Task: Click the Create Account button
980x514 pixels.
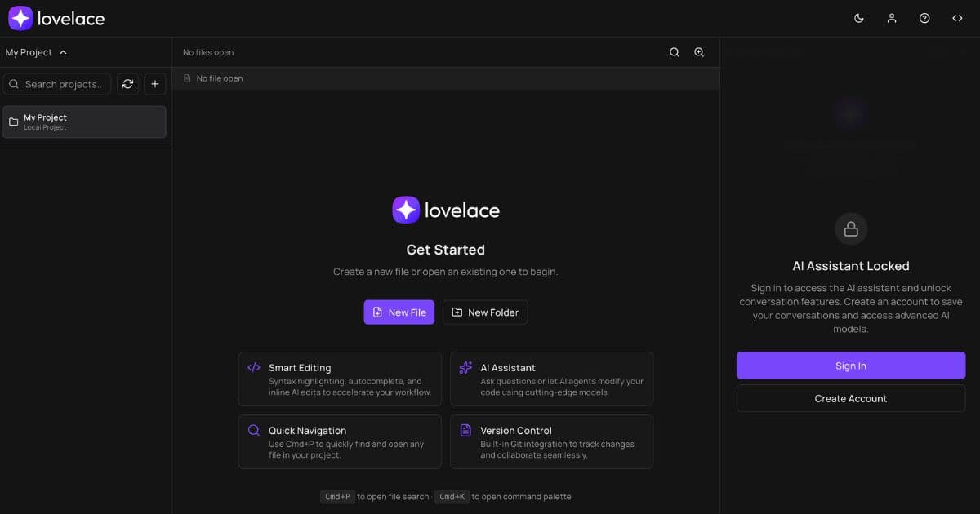Action: [x=850, y=398]
